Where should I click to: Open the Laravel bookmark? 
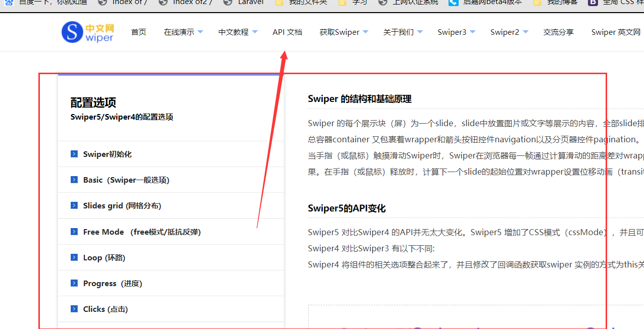pos(244,3)
